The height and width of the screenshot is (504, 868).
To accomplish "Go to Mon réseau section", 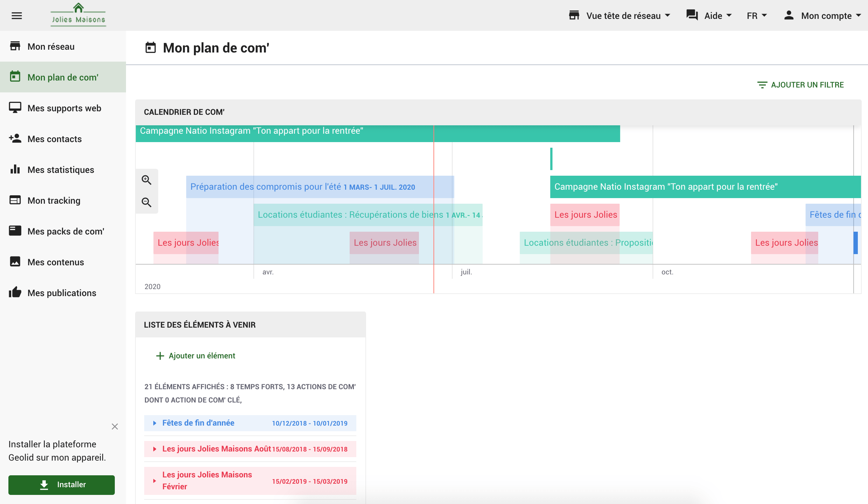I will [x=63, y=46].
